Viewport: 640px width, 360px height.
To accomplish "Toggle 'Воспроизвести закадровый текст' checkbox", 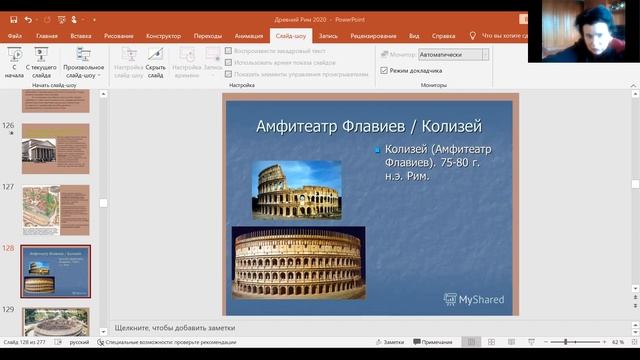I will tap(229, 51).
